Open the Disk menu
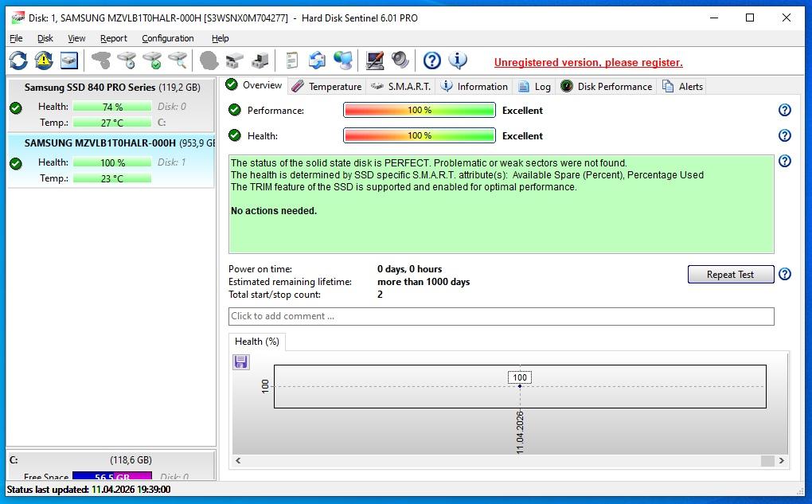The image size is (812, 504). click(x=45, y=38)
